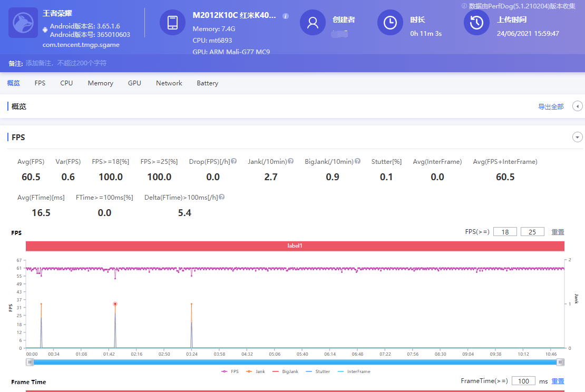Click info icon beside PerfDog version notice
Viewport: 585px width, 392px height.
pos(464,6)
